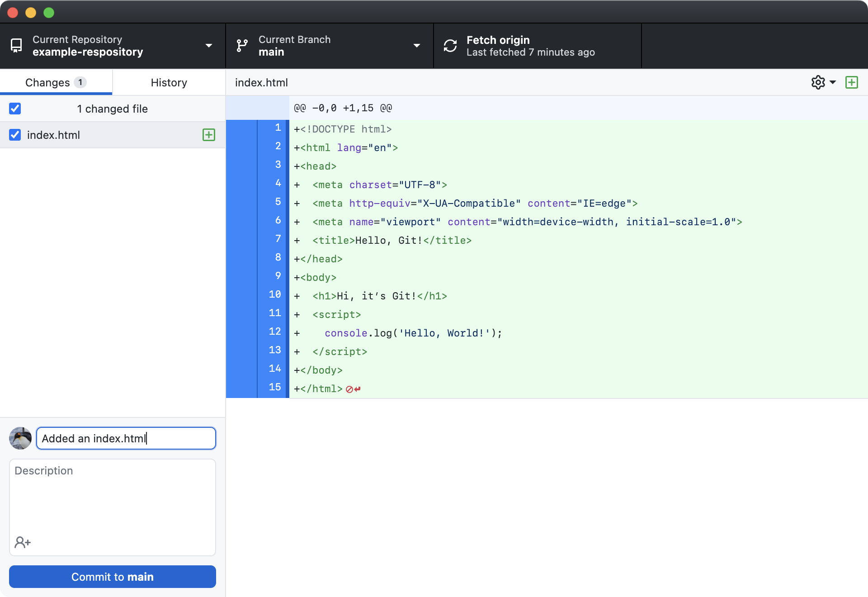Expand the Current Branch dropdown arrow
The image size is (868, 597).
point(417,46)
